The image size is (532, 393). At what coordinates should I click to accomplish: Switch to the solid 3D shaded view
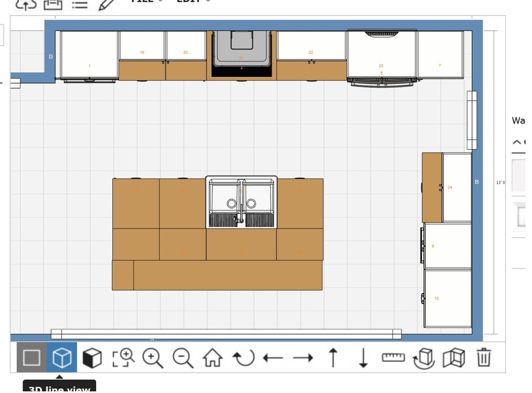(92, 358)
